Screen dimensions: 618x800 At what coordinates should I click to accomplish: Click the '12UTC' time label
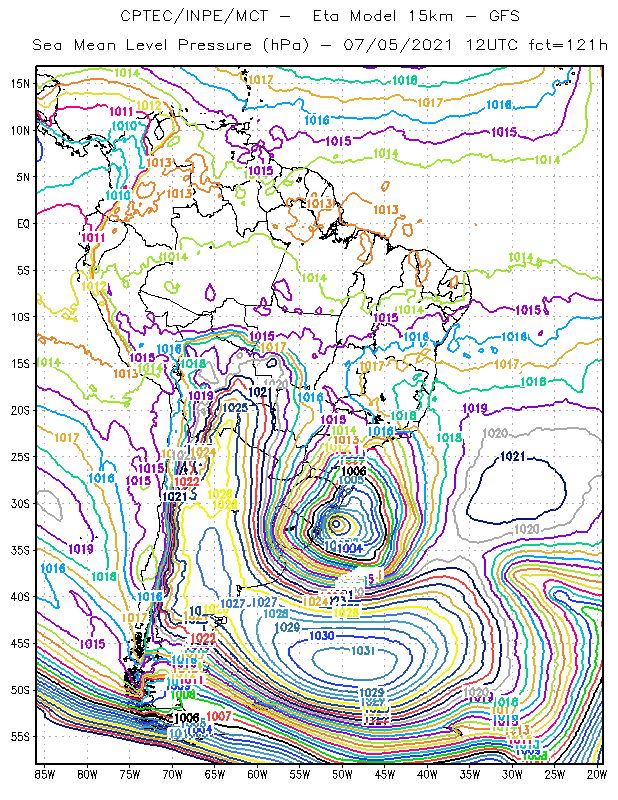[492, 45]
